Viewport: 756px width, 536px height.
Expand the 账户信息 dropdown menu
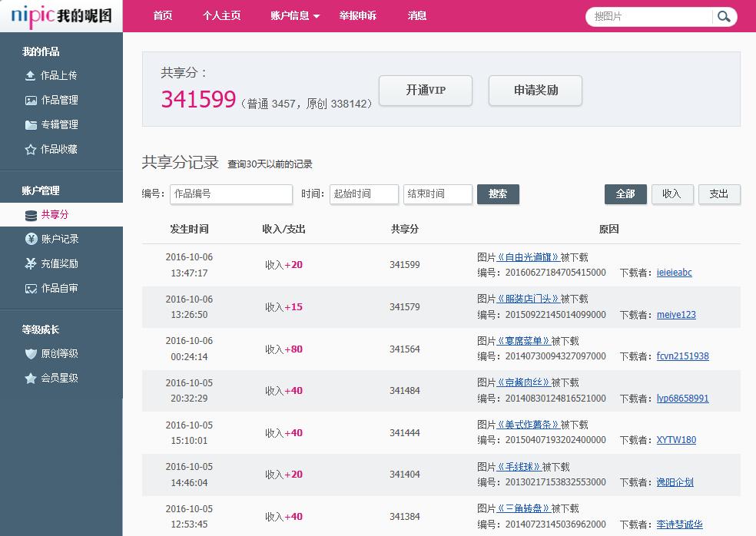pos(294,15)
